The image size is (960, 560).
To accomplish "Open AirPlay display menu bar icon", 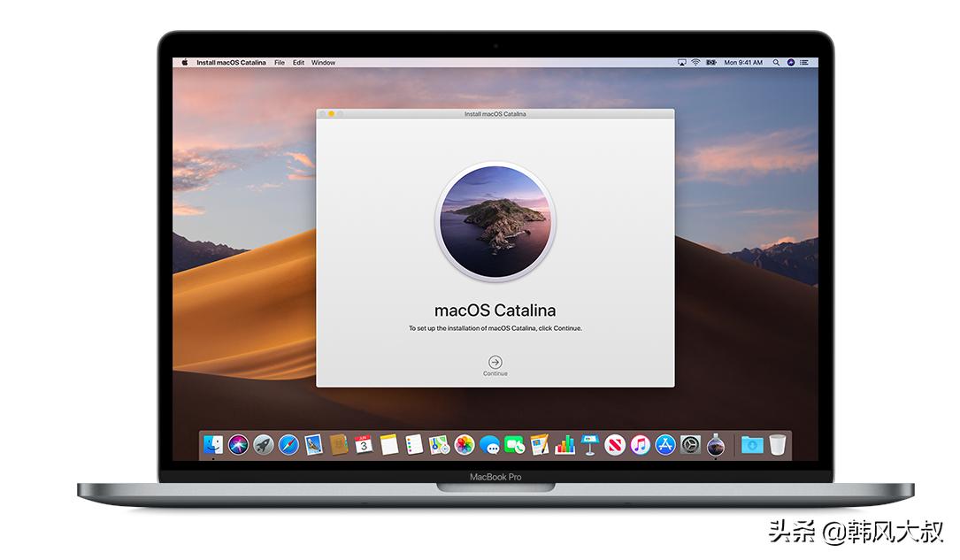I will click(x=681, y=63).
